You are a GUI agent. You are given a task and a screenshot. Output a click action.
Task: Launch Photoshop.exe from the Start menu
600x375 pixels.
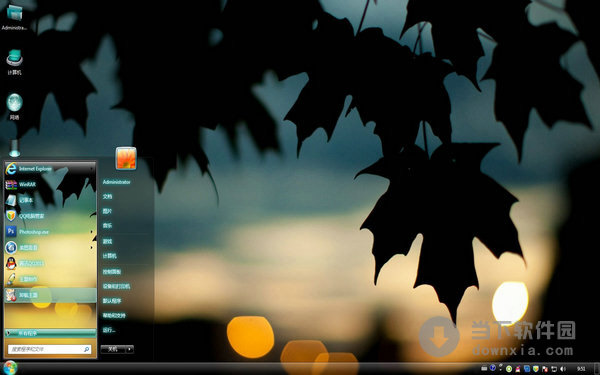50,232
